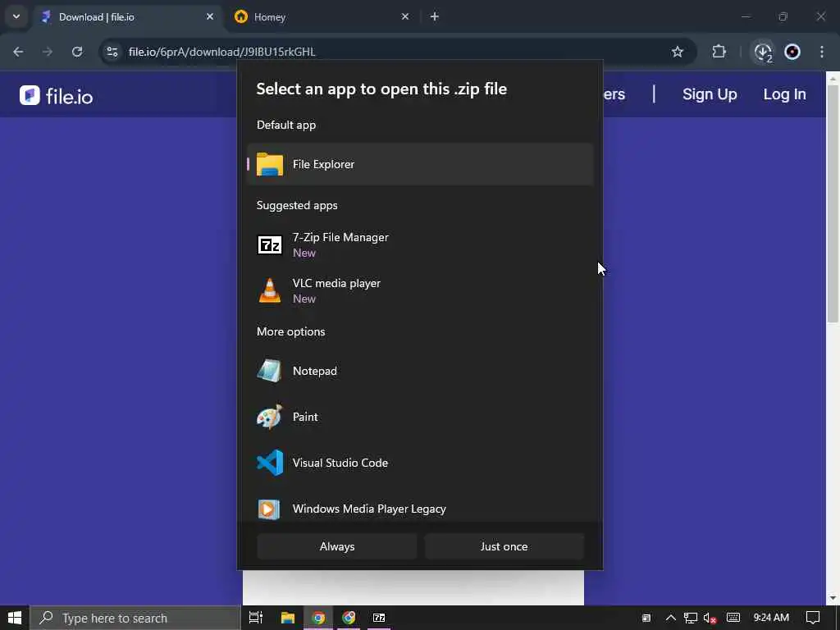Screen dimensions: 840x630
Task: Click the Always button
Action: click(337, 546)
